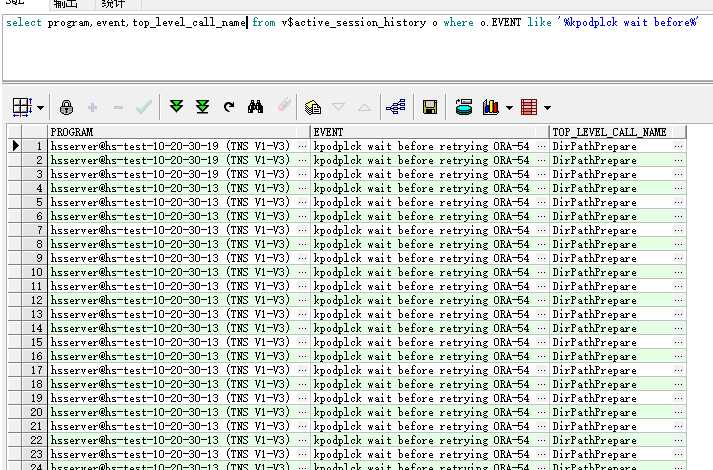Viewport: 713px width, 470px height.
Task: Click the linked query tree icon
Action: coord(396,107)
